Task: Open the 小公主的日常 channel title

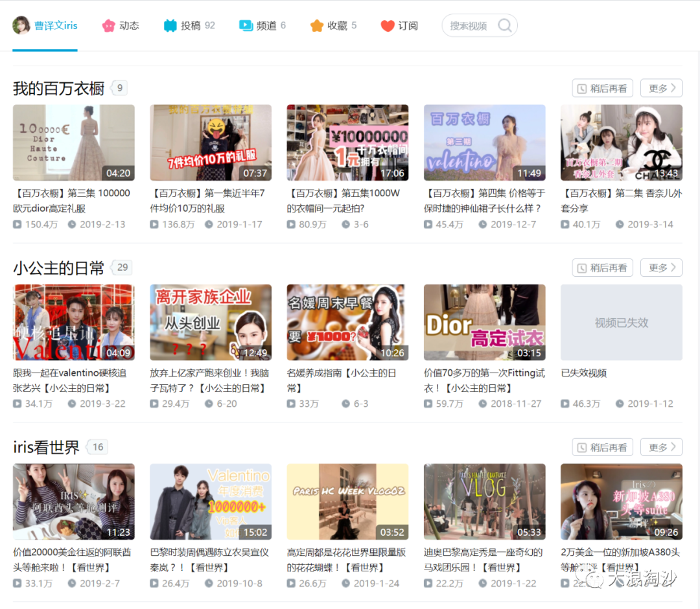Action: click(58, 268)
